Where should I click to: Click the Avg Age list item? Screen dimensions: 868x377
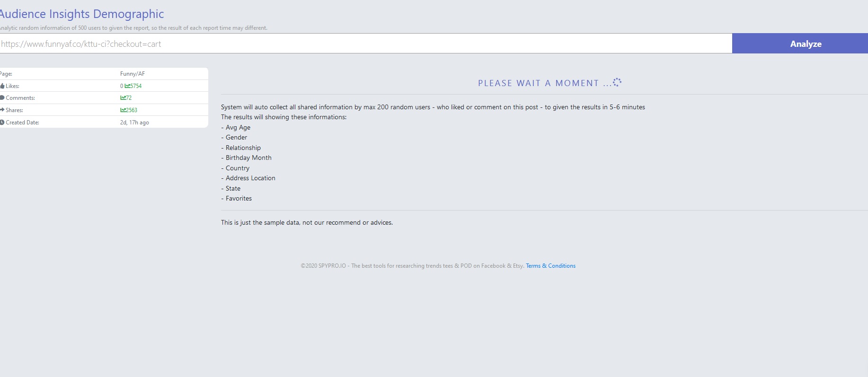238,128
